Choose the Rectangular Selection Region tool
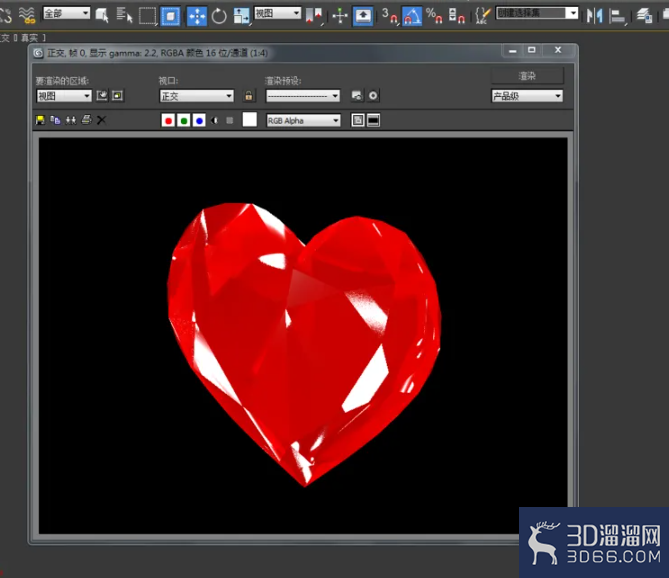Viewport: 669px width, 578px height. (148, 16)
